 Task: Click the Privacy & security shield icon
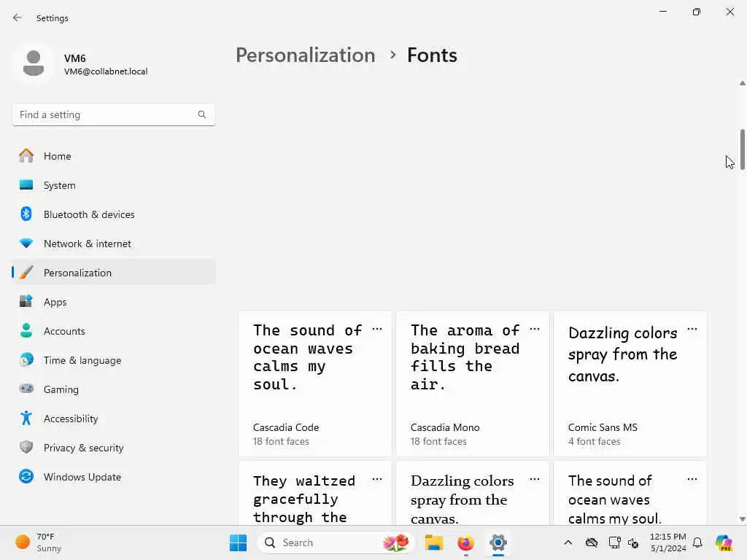point(26,447)
